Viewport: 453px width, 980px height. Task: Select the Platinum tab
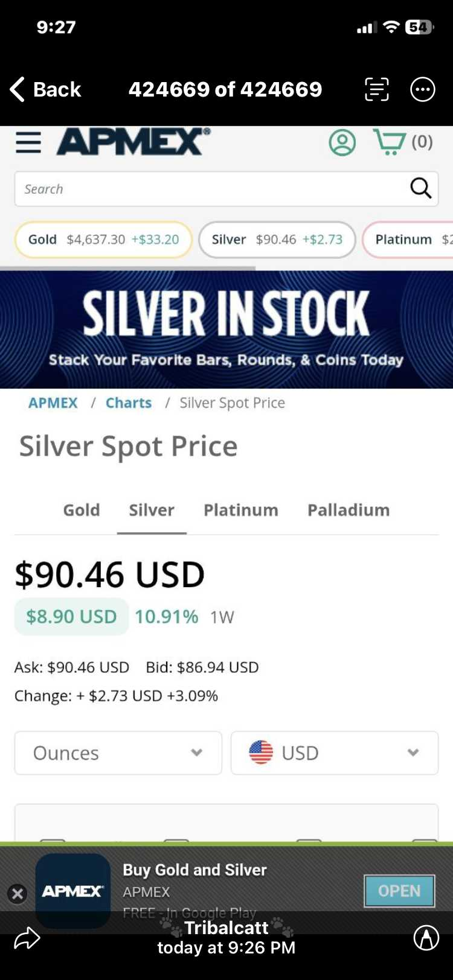tap(241, 511)
